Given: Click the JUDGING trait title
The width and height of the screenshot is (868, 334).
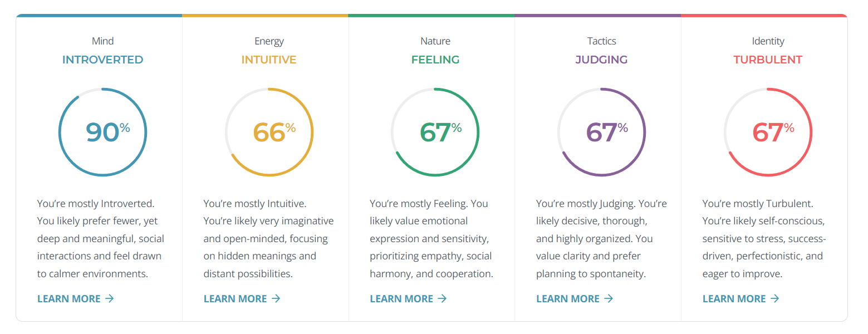Looking at the screenshot, I should point(601,60).
